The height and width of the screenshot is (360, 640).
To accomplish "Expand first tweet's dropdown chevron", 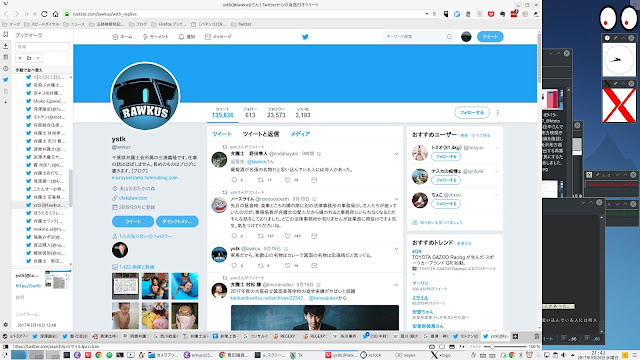I will point(396,154).
